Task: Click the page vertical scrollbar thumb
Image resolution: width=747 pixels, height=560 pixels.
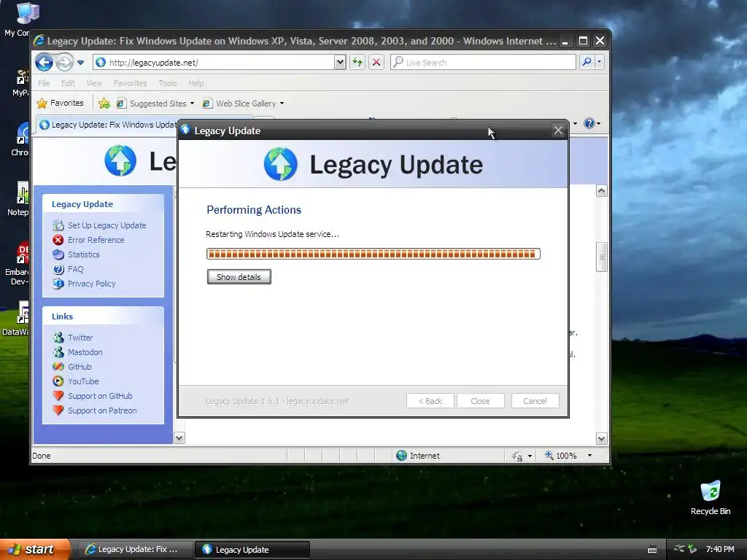Action: pyautogui.click(x=601, y=257)
